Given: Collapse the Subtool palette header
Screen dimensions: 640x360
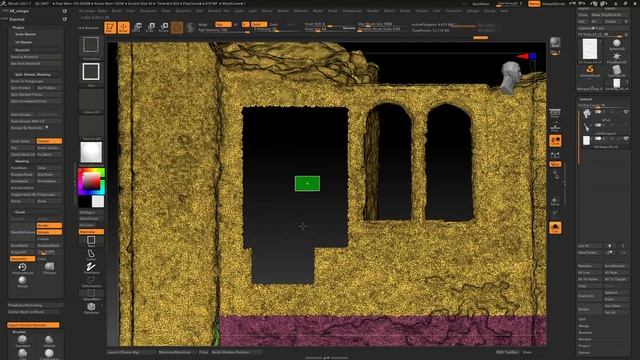Looking at the screenshot, I should [x=585, y=99].
